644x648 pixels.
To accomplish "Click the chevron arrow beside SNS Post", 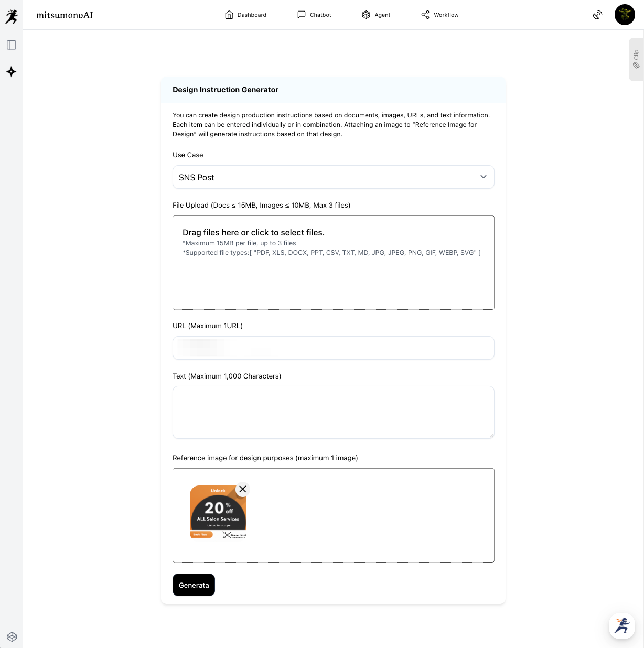I will click(x=483, y=177).
